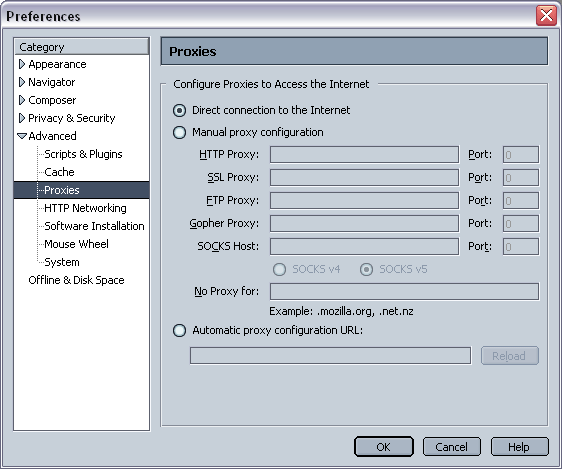Open System preferences page
Screen dimensions: 562x469
(62, 262)
